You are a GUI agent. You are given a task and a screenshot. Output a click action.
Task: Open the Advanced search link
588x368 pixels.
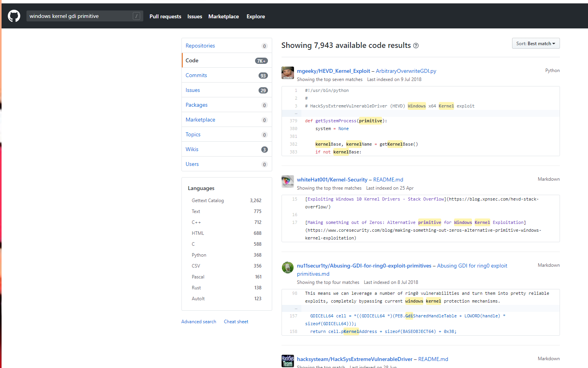pyautogui.click(x=199, y=322)
